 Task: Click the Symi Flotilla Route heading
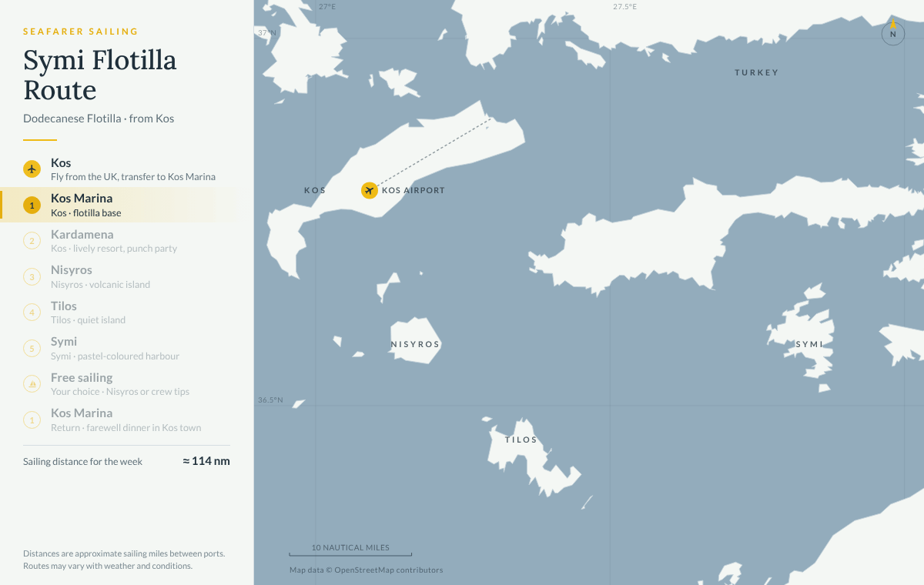[100, 75]
